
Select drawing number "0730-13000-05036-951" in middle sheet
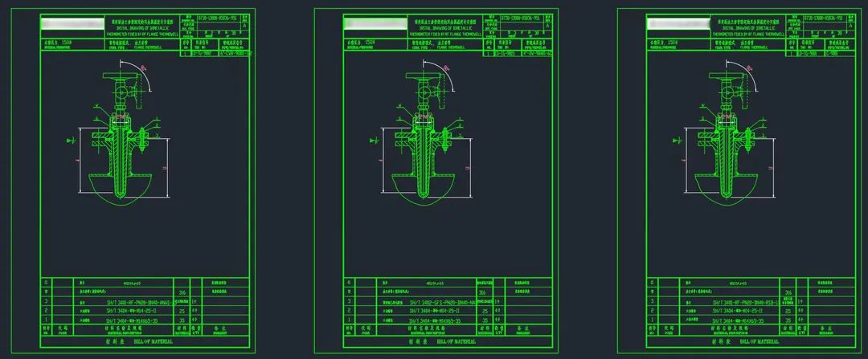coord(520,18)
